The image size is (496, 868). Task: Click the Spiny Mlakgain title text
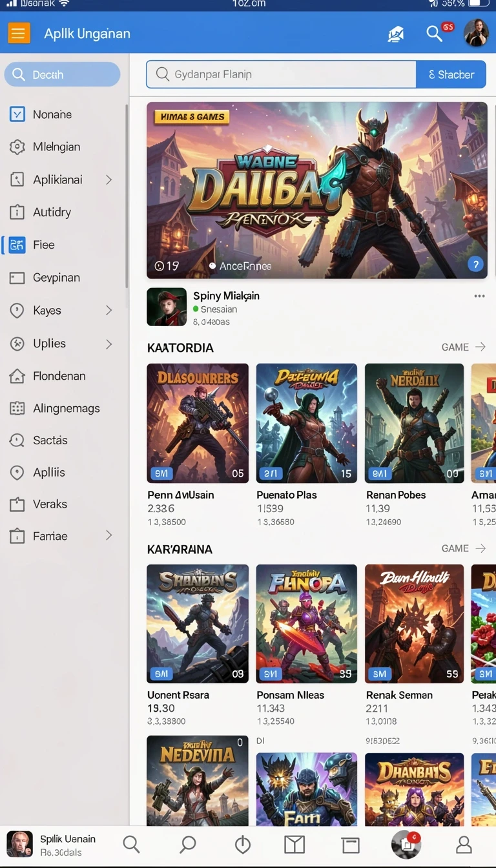click(226, 296)
